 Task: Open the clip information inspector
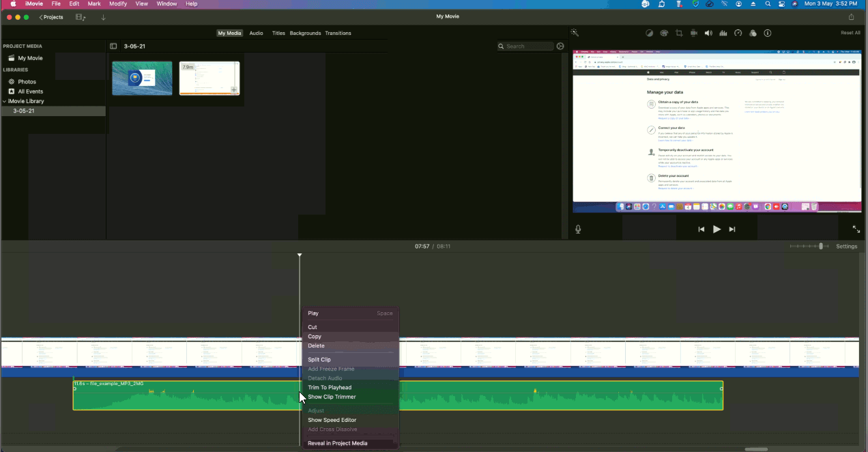point(768,33)
